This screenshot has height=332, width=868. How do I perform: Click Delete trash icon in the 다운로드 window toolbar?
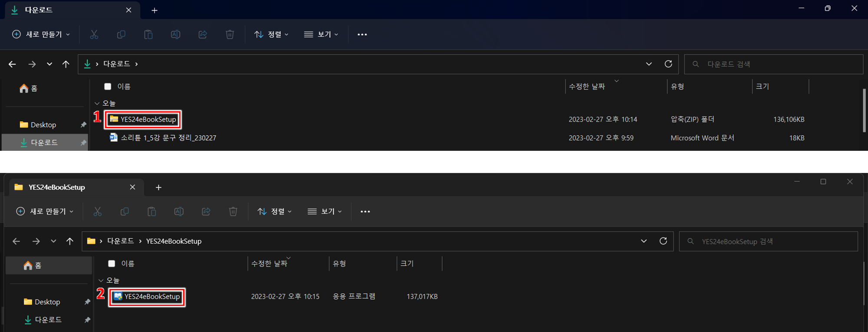(x=230, y=34)
